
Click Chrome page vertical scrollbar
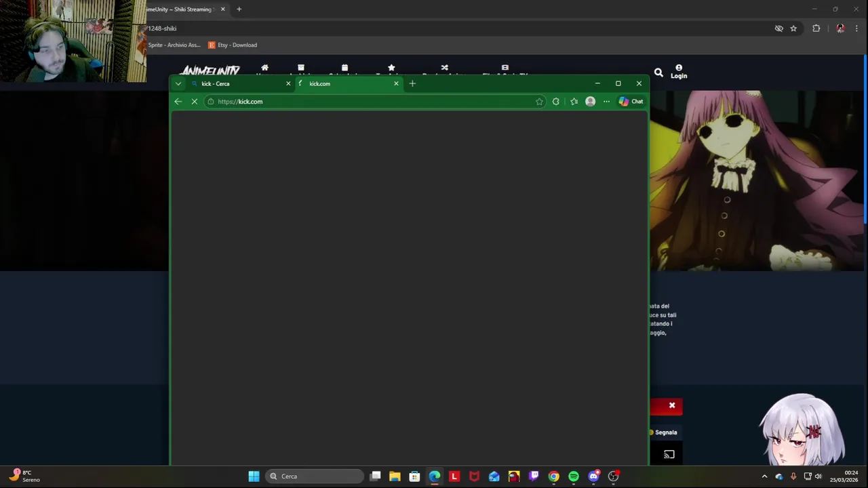point(865,139)
